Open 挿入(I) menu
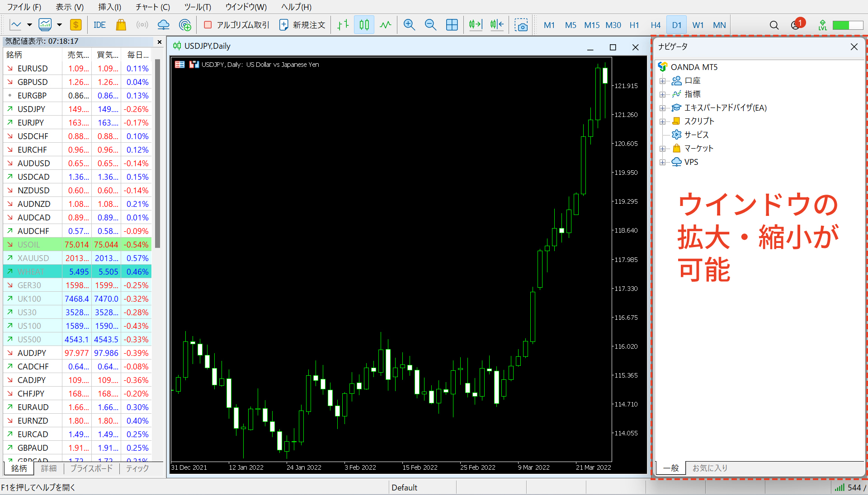Image resolution: width=868 pixels, height=495 pixels. coord(109,7)
